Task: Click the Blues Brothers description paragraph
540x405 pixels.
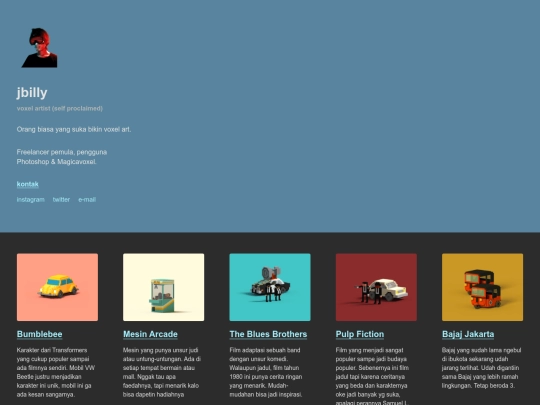Action: 266,372
